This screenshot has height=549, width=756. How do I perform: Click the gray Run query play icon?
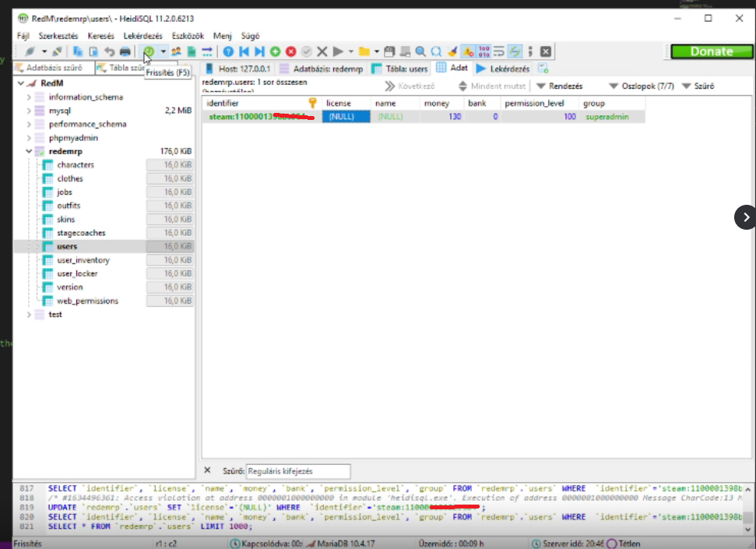point(338,51)
